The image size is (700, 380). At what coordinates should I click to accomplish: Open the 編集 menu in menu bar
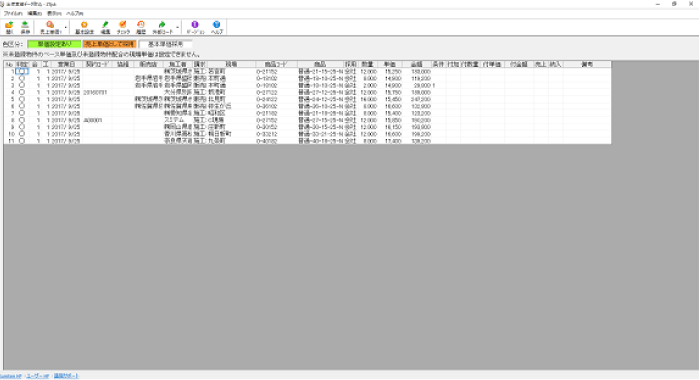[x=34, y=13]
